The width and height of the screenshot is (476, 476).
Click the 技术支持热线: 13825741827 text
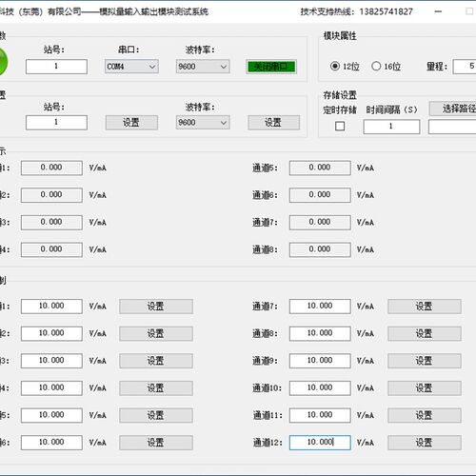click(357, 11)
